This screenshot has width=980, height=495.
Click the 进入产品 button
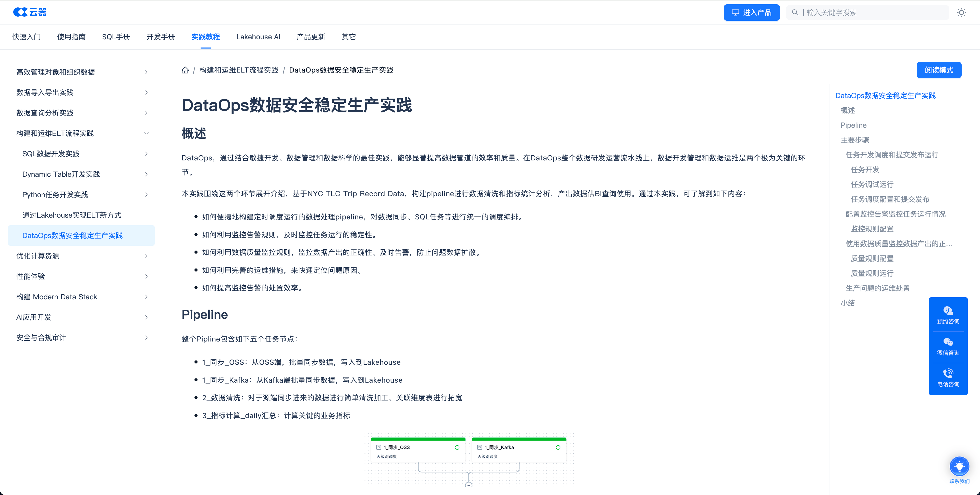(x=751, y=12)
